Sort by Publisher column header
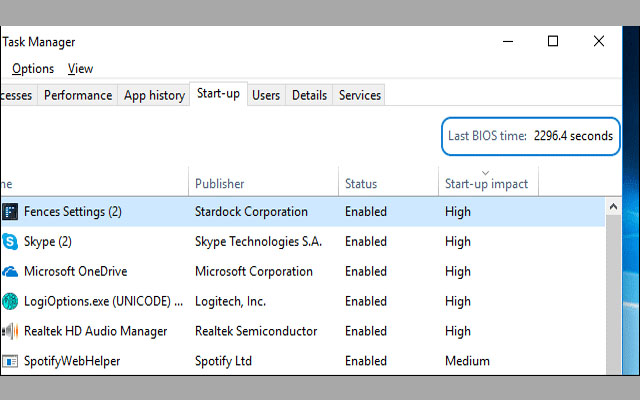This screenshot has height=400, width=640. coord(220,184)
